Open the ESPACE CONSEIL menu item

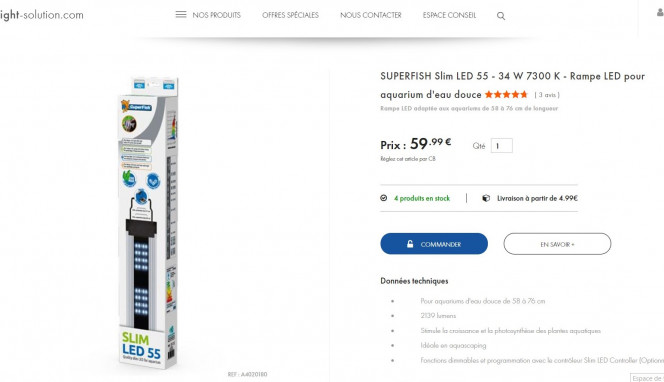coord(449,15)
